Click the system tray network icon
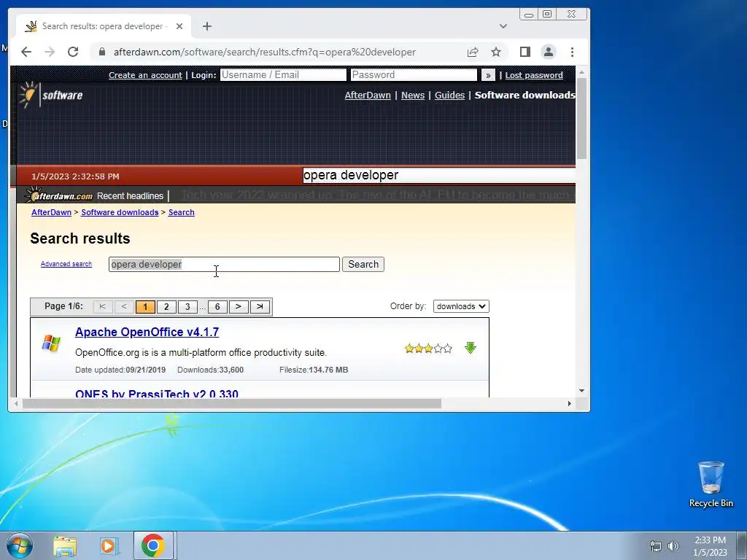Image resolution: width=747 pixels, height=560 pixels. tap(656, 546)
